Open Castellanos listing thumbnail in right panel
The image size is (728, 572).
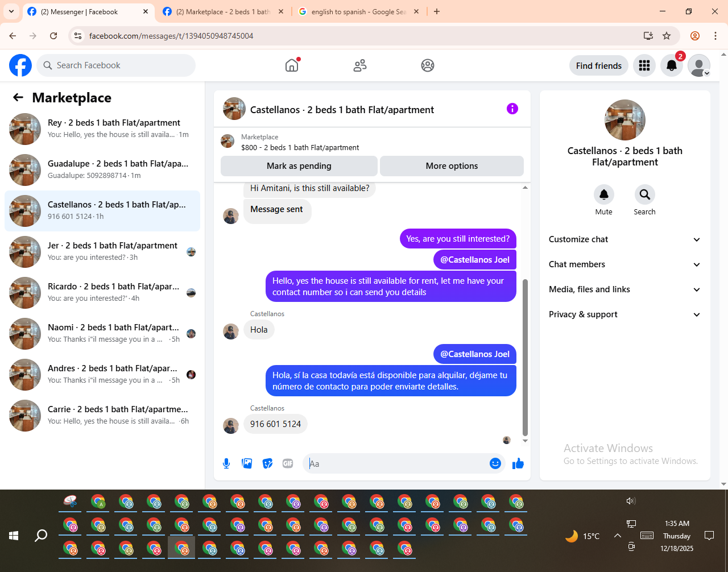click(x=625, y=120)
